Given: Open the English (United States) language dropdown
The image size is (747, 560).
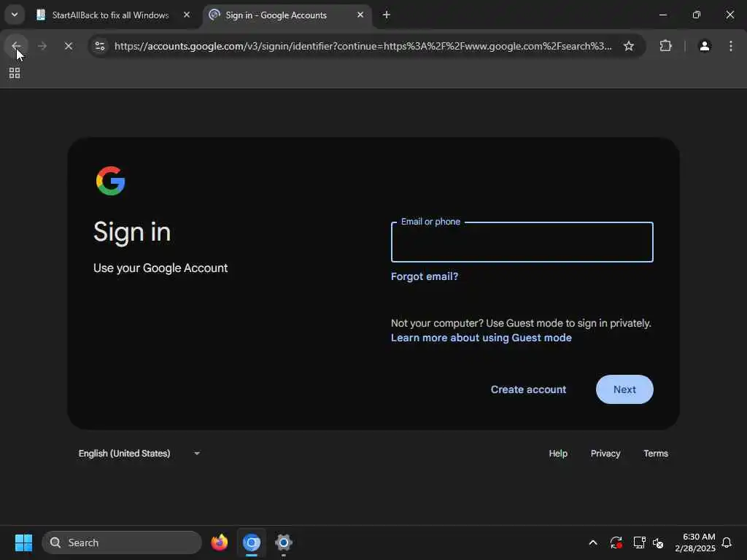Looking at the screenshot, I should coord(139,454).
